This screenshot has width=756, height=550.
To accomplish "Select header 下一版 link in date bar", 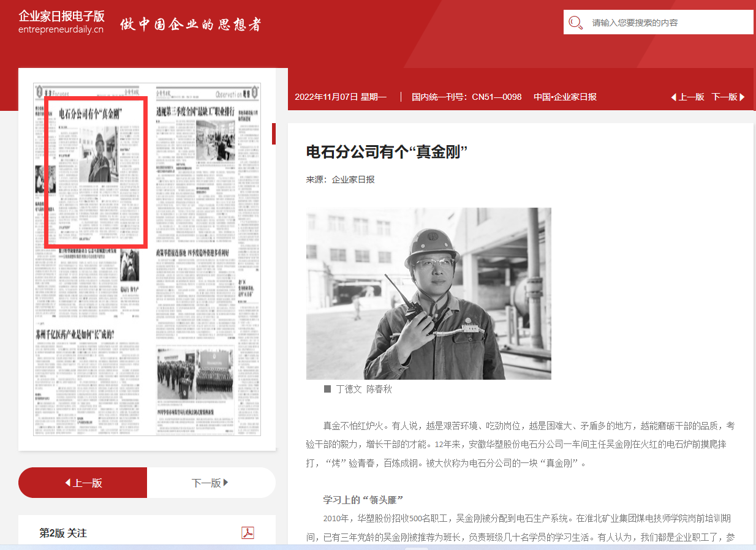I will pos(724,97).
